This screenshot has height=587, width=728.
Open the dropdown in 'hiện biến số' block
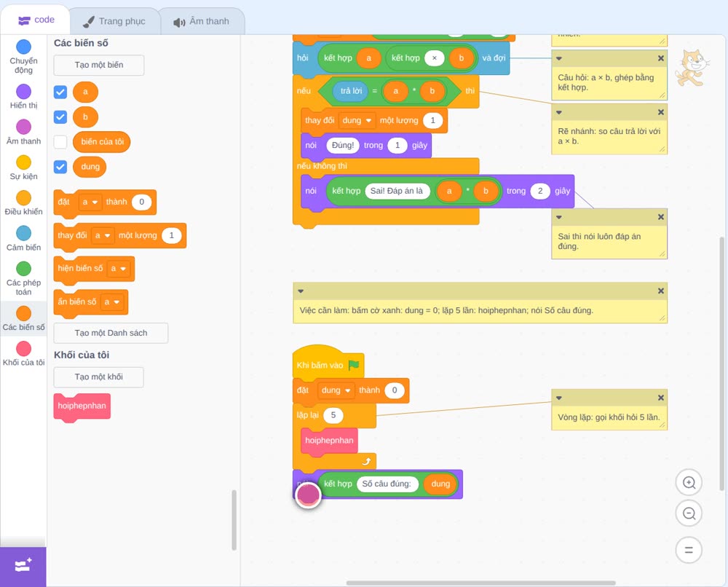(x=119, y=269)
